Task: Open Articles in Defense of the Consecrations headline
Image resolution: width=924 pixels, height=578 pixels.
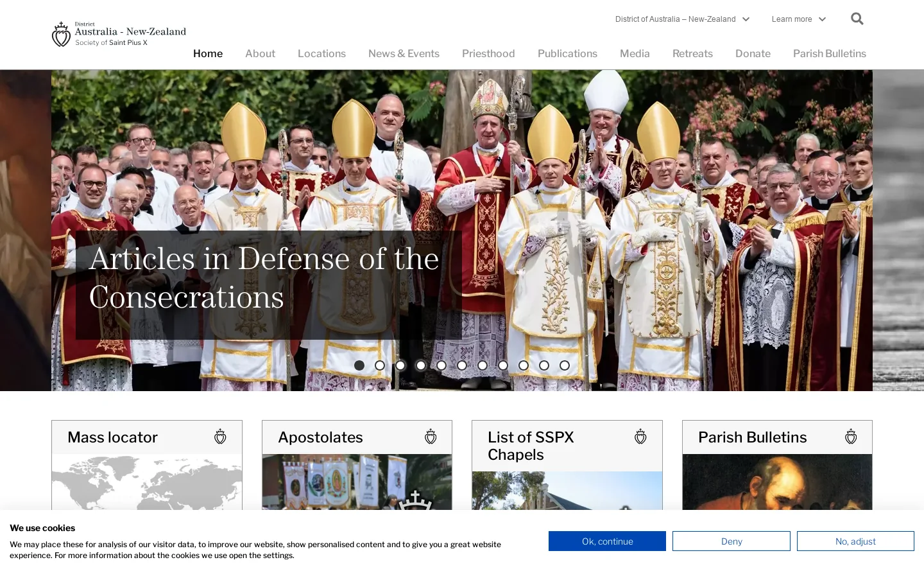Action: pos(264,277)
